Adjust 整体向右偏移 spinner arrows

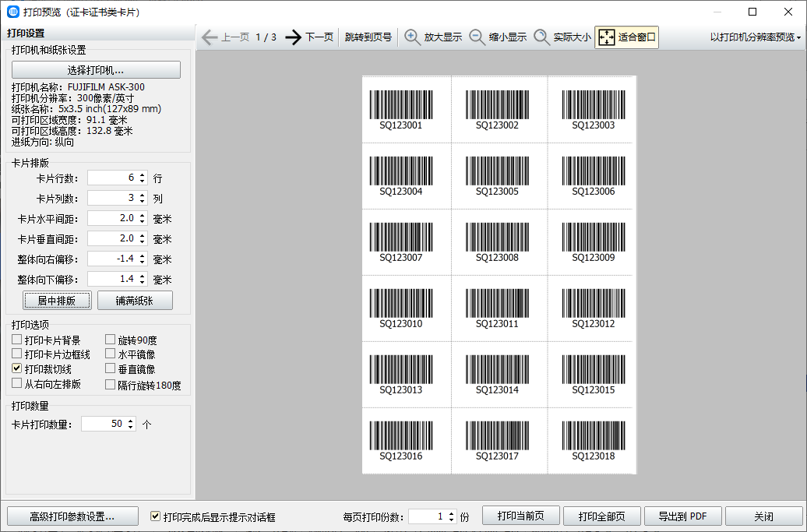click(x=143, y=259)
